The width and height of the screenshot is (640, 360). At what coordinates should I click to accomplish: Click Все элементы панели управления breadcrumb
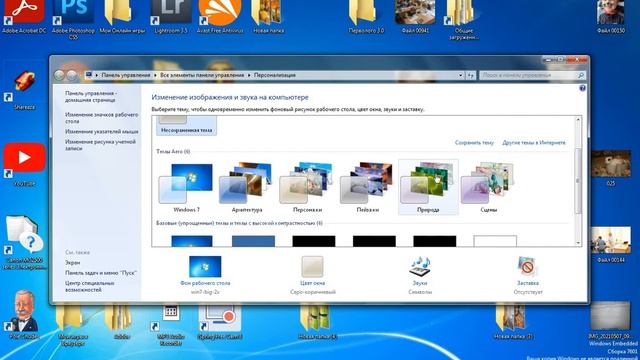pos(202,75)
